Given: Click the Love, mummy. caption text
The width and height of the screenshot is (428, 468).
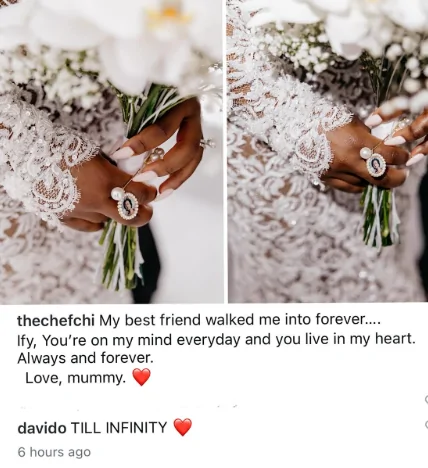Looking at the screenshot, I should pyautogui.click(x=76, y=378).
